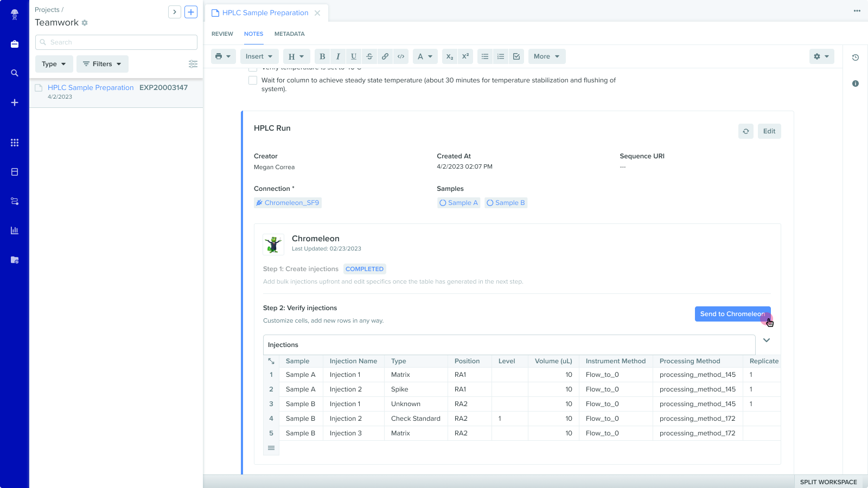The image size is (868, 488).
Task: Open the applications grid icon in sidebar
Action: [x=15, y=143]
